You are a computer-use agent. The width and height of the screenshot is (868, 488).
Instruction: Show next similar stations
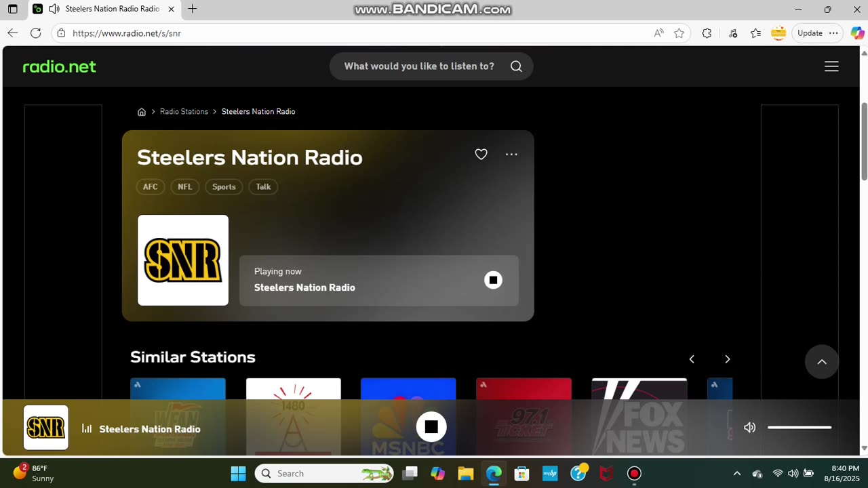727,359
